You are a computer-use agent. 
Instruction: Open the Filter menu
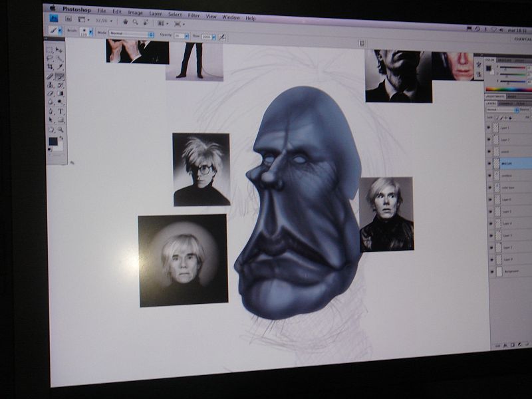[x=194, y=14]
